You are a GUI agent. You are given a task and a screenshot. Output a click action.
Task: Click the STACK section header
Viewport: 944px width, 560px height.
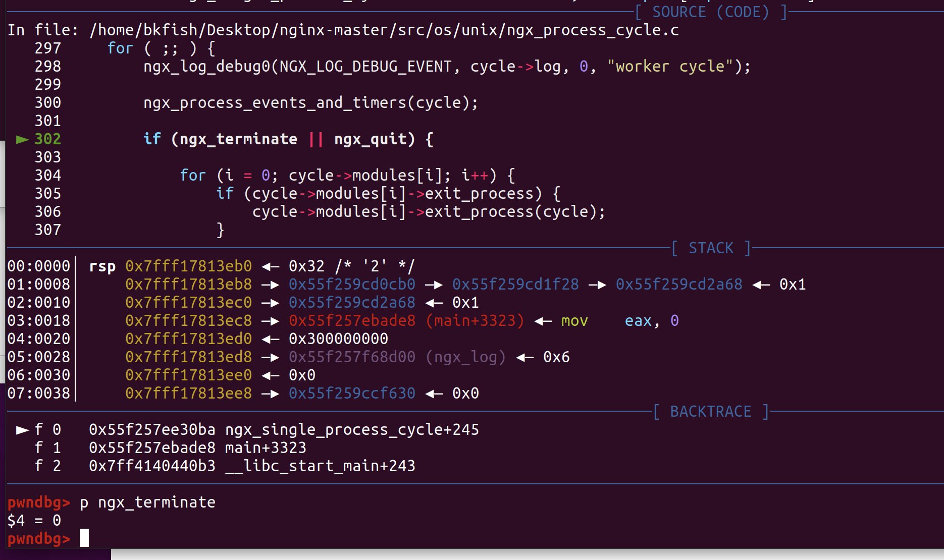click(711, 248)
